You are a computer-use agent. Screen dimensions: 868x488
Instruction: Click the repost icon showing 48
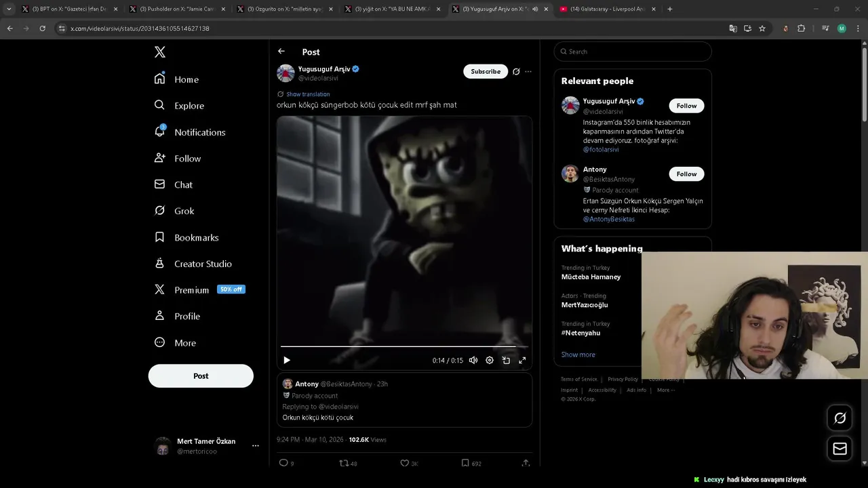point(344,463)
